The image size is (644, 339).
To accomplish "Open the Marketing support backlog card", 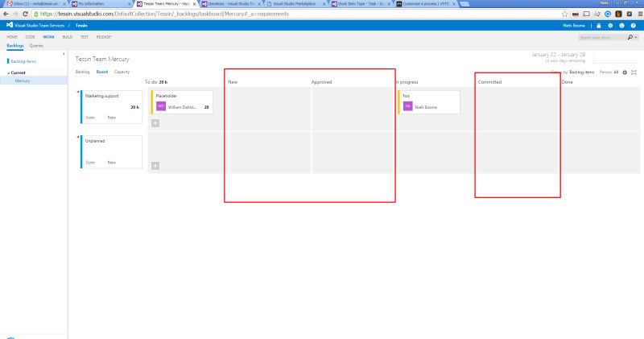I will [111, 107].
